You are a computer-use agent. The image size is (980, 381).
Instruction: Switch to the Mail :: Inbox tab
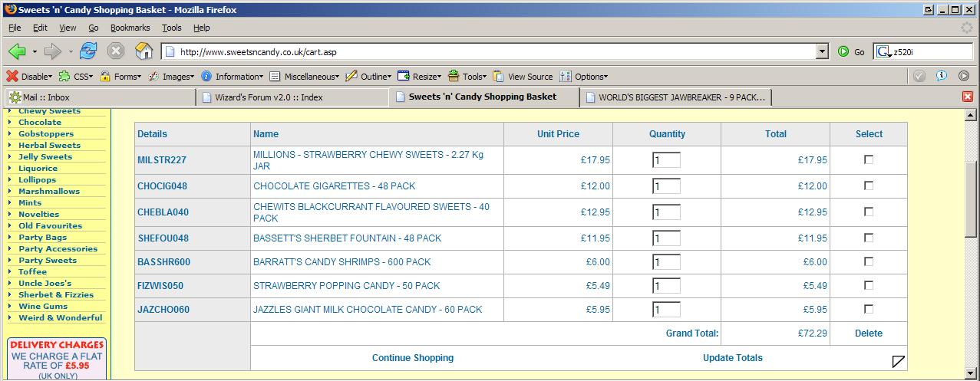(100, 97)
